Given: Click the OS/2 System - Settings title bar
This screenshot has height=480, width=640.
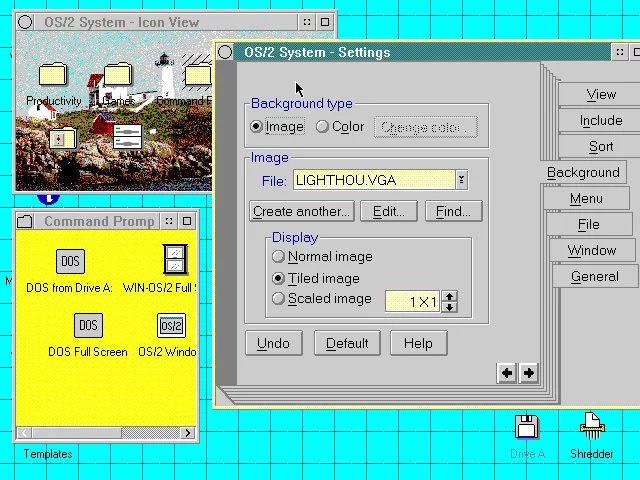Looking at the screenshot, I should 422,52.
